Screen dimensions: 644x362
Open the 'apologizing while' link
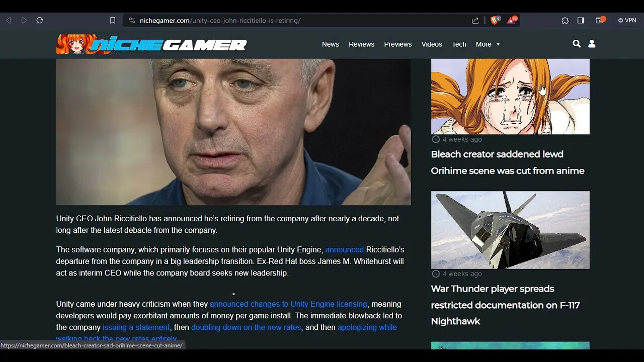[367, 327]
